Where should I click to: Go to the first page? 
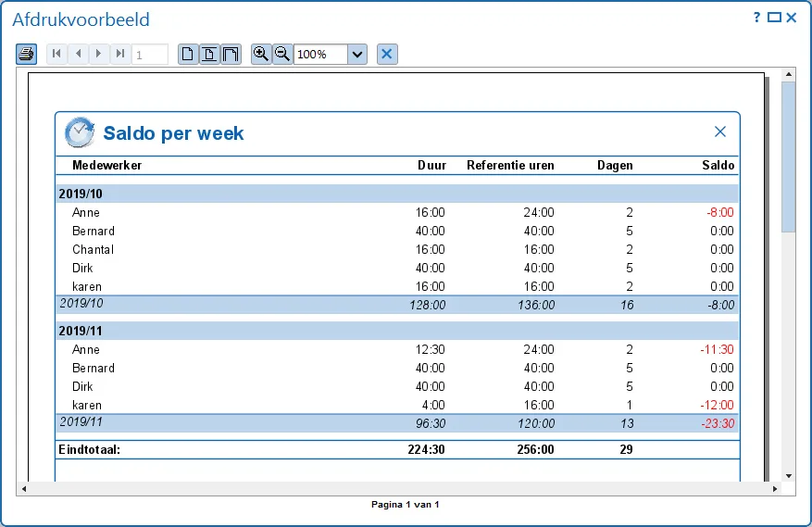(57, 54)
